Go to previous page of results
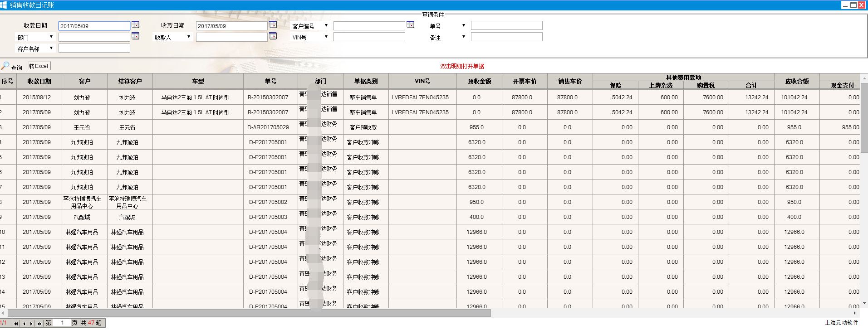 (x=24, y=323)
